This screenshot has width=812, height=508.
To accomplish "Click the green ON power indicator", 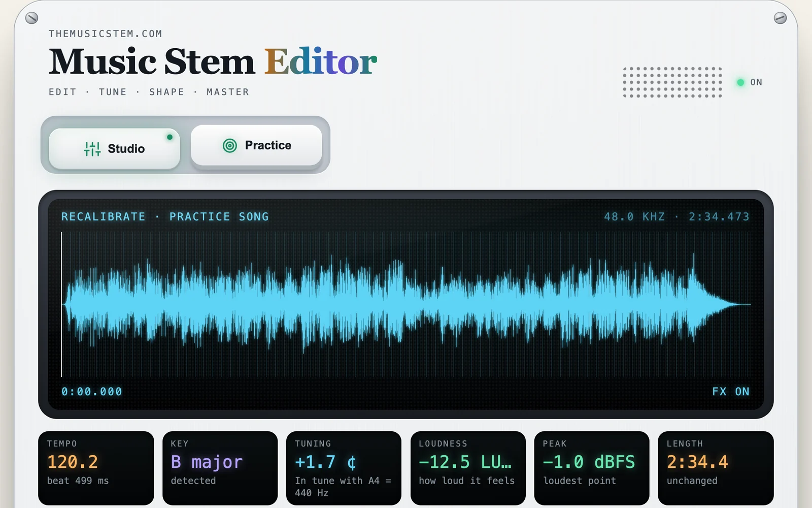I will [x=740, y=82].
